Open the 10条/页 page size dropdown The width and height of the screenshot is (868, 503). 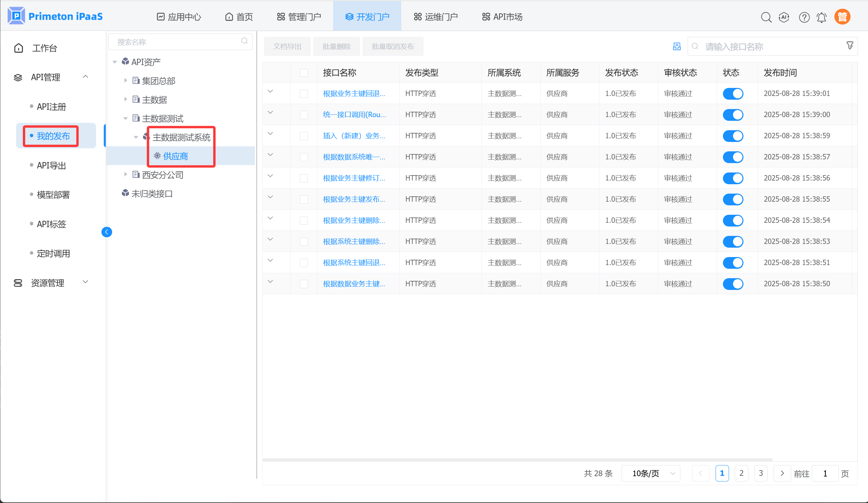tap(650, 473)
